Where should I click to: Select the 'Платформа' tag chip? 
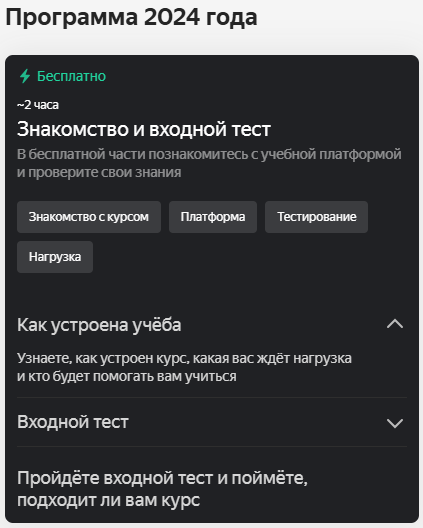click(x=213, y=217)
